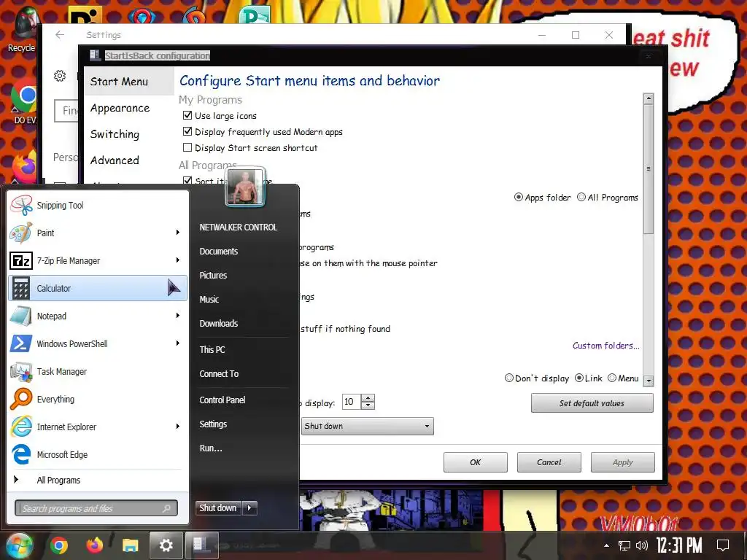Click the scrollbar down arrow
The height and width of the screenshot is (560, 747).
tap(649, 381)
